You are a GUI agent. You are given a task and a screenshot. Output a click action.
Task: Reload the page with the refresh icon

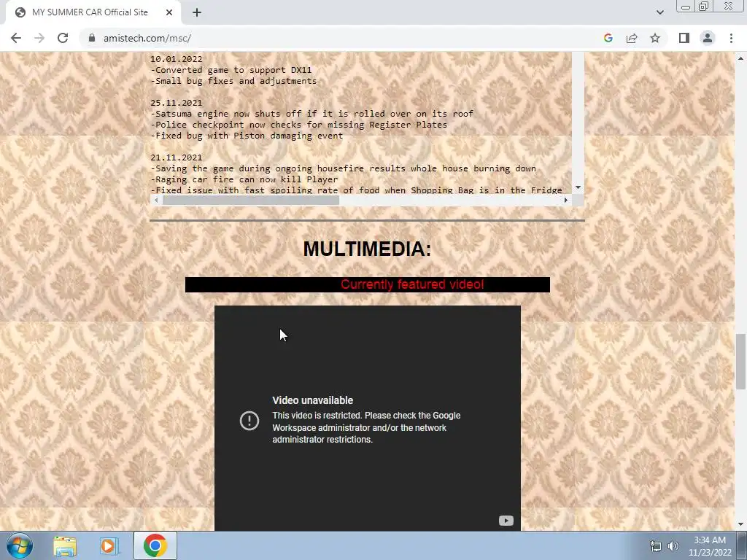63,38
